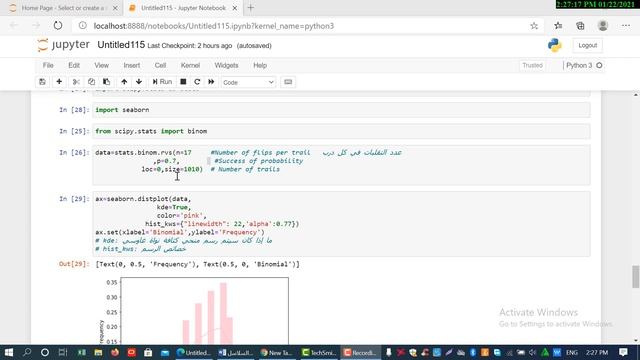View site information icon
Viewport: 640px width, 360px height.
click(82, 26)
